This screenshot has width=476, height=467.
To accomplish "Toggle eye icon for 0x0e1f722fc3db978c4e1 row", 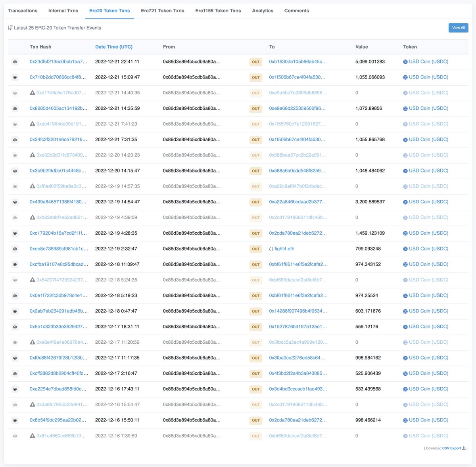I will (x=15, y=296).
